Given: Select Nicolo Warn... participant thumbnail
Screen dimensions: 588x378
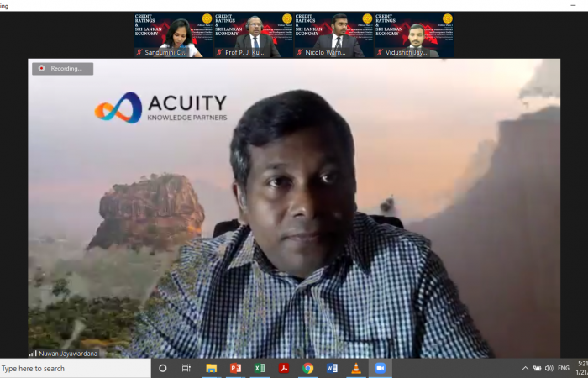Looking at the screenshot, I should click(333, 34).
